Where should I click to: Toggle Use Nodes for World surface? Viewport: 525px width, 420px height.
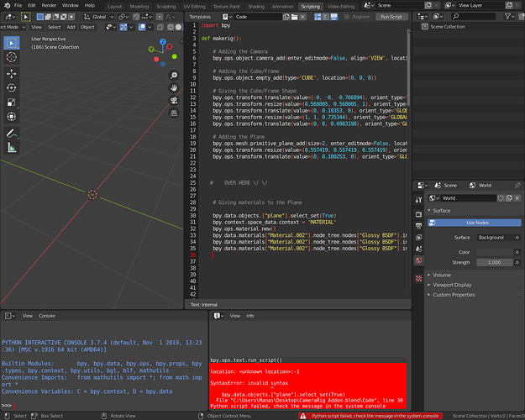474,223
